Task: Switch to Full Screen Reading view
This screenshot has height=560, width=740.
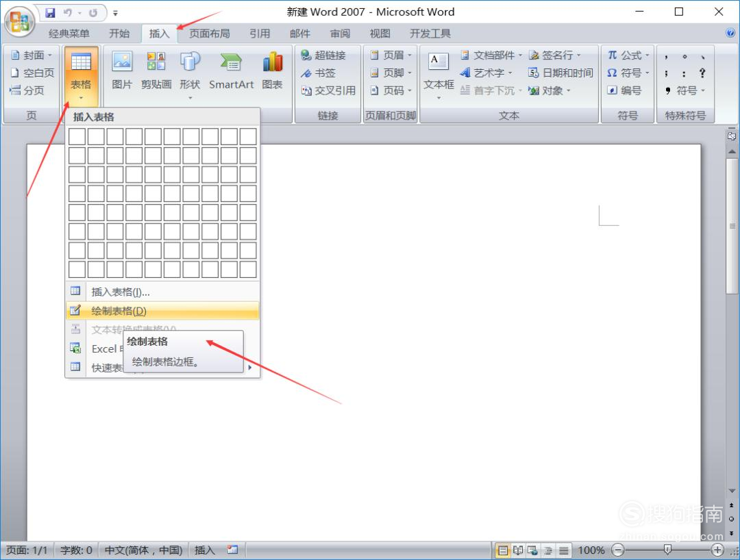Action: point(518,550)
